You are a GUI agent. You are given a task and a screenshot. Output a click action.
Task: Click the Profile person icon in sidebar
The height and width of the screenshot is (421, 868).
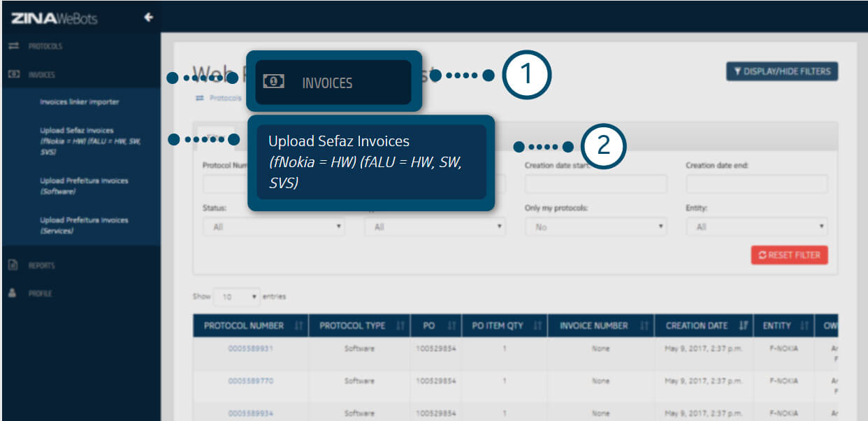[x=13, y=294]
